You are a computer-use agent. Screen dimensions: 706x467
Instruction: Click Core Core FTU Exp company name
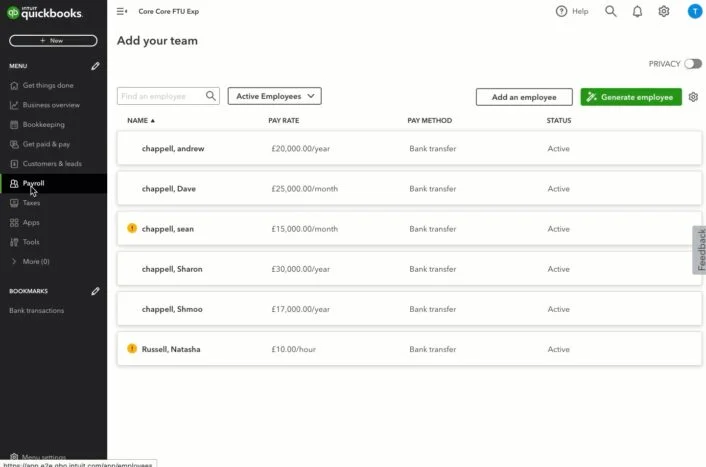click(x=168, y=11)
